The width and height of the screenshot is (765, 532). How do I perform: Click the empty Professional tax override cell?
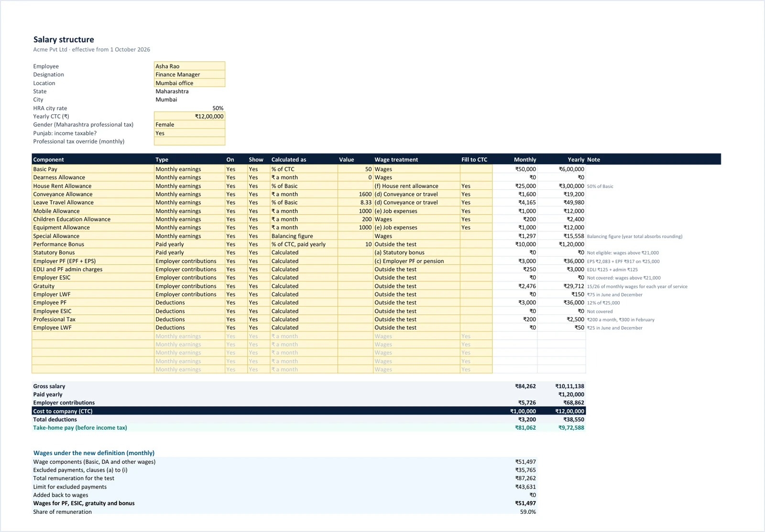[x=189, y=141]
